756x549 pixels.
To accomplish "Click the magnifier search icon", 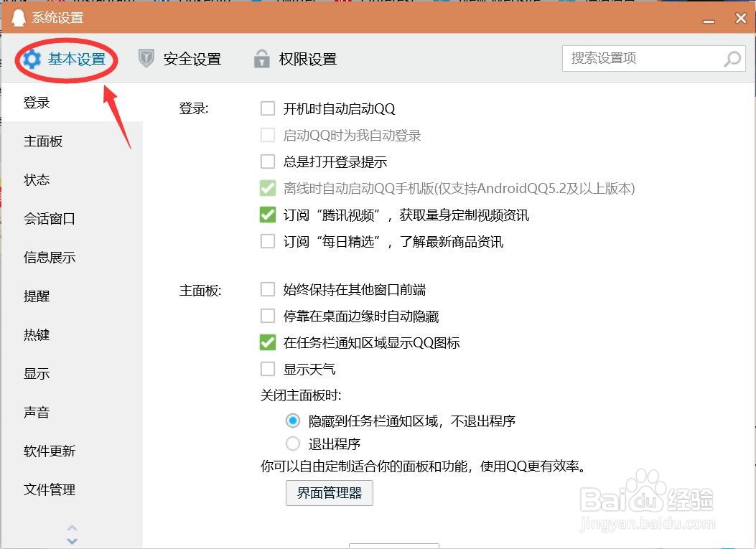I will click(x=732, y=59).
